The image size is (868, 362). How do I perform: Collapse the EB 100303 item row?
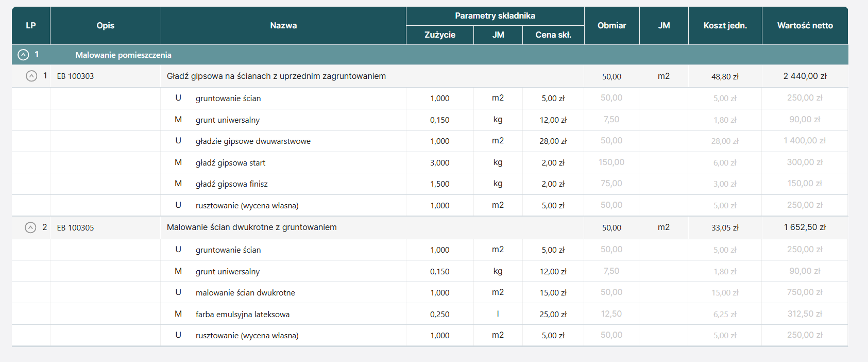point(31,76)
